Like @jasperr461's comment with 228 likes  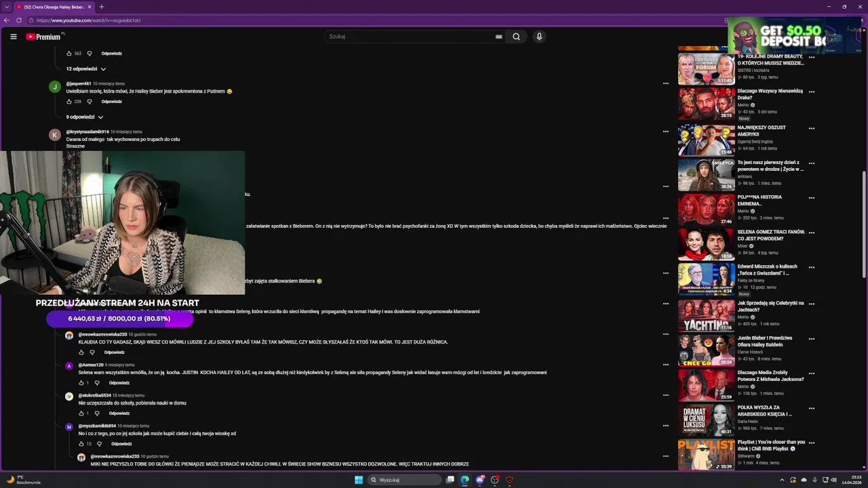point(69,102)
